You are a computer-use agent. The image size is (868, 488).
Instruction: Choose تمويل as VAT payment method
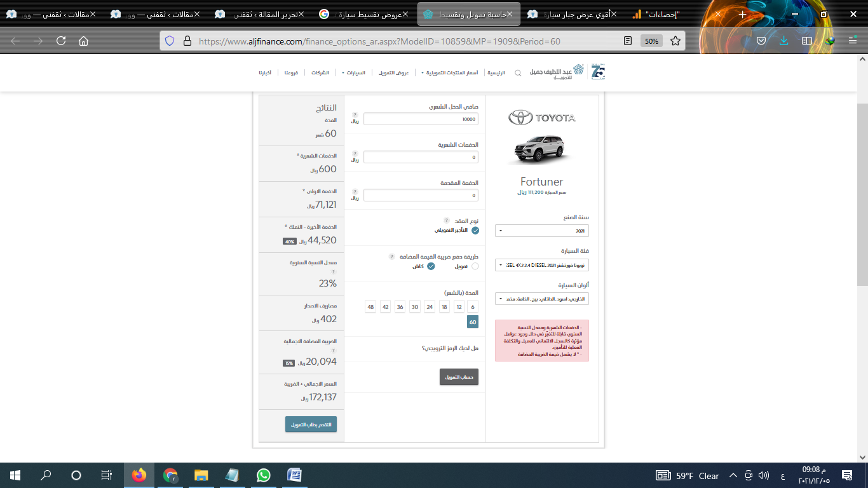tap(475, 266)
